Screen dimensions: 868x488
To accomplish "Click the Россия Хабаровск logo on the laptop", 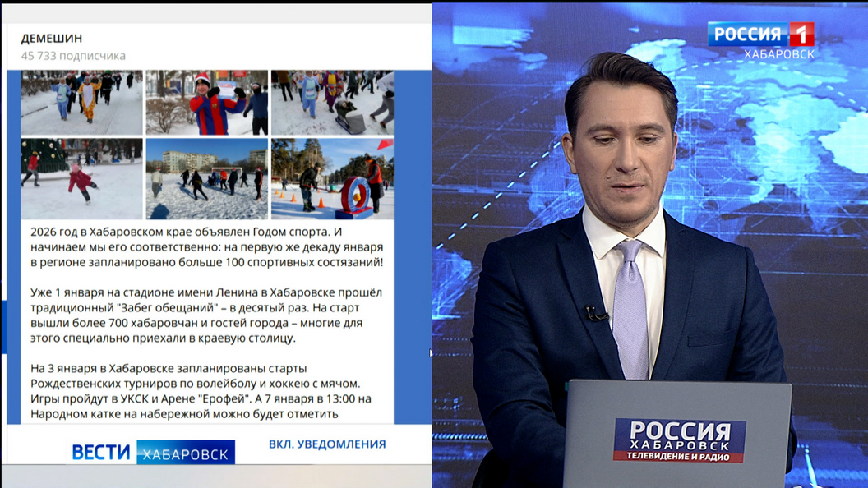I will click(x=678, y=431).
